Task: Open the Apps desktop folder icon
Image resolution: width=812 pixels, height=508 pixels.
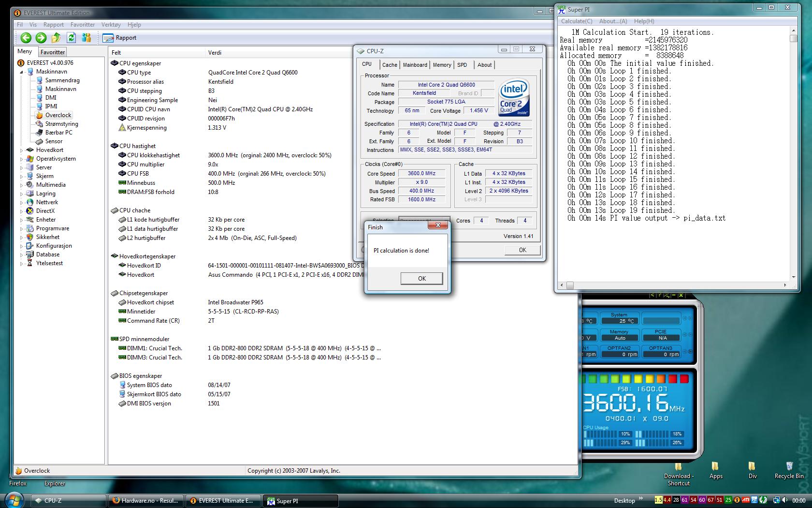Action: coord(715,470)
